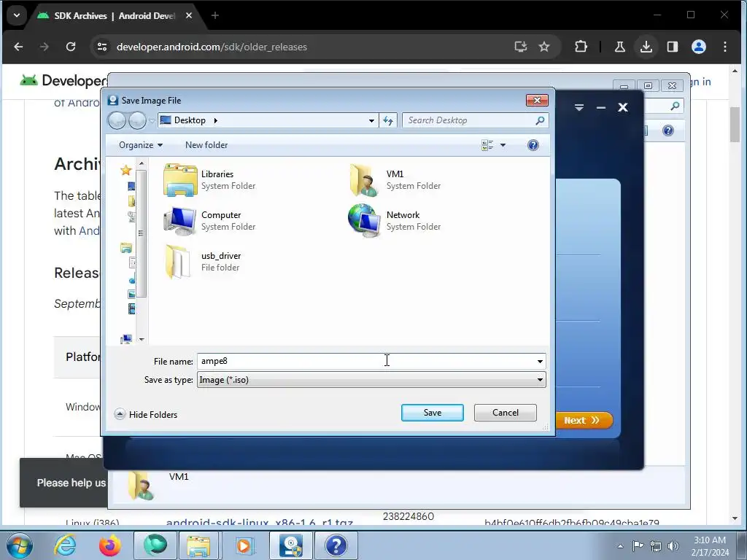Click the install app icon in address bar
Image resolution: width=747 pixels, height=560 pixels.
point(520,47)
